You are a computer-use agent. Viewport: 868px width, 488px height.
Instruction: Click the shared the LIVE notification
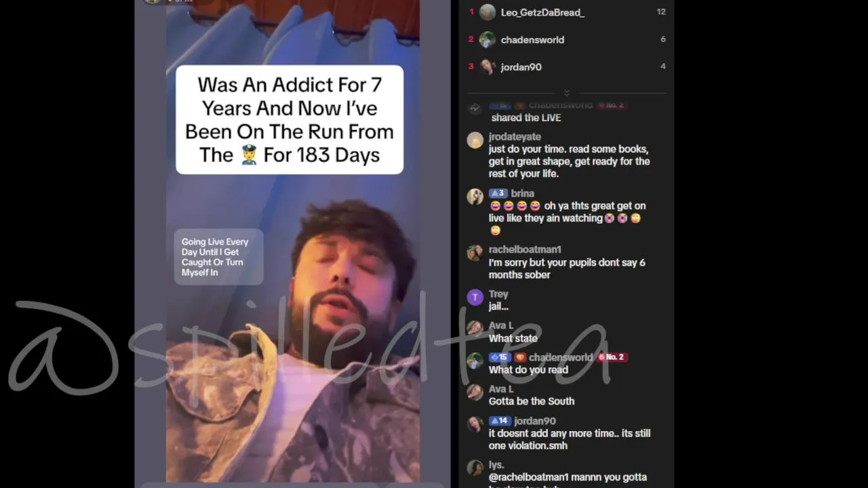(526, 117)
